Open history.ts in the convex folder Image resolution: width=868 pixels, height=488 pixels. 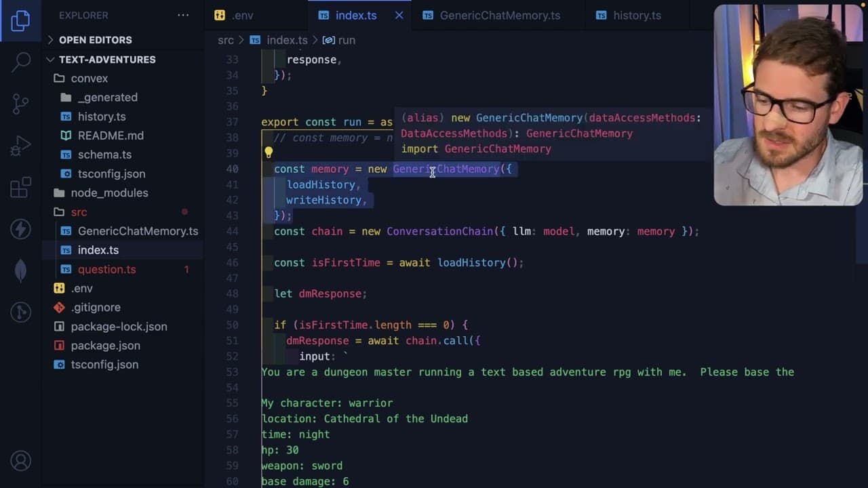click(102, 117)
